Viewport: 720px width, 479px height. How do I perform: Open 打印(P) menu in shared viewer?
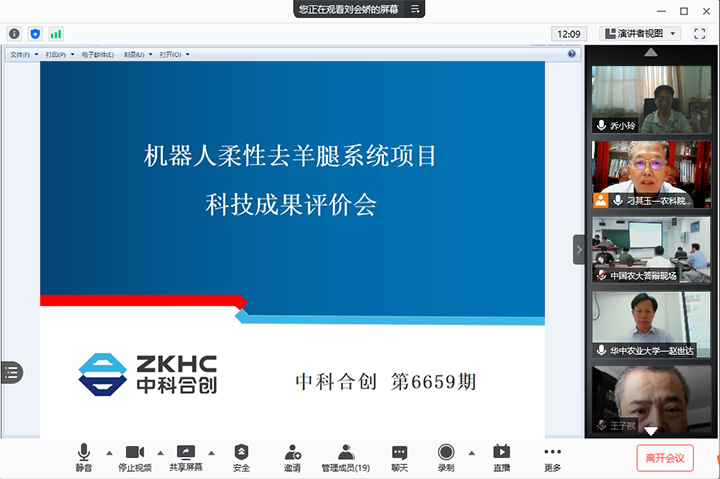click(x=60, y=55)
